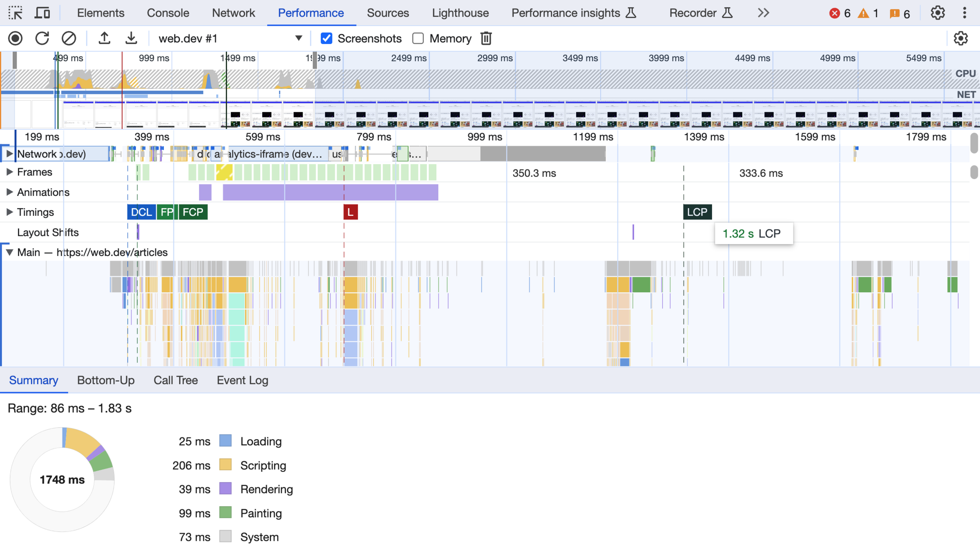
Task: Click the Scripting color swatch in summary
Action: pos(225,465)
